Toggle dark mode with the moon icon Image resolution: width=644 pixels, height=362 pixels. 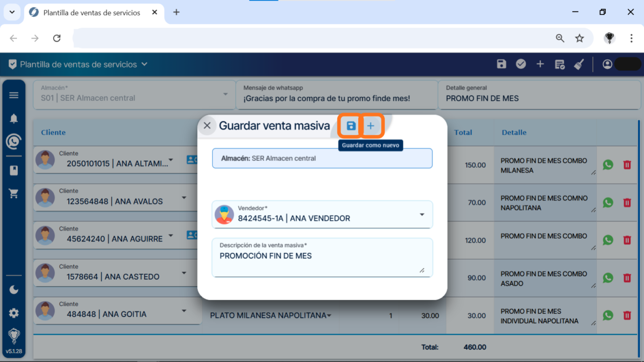coord(14,290)
